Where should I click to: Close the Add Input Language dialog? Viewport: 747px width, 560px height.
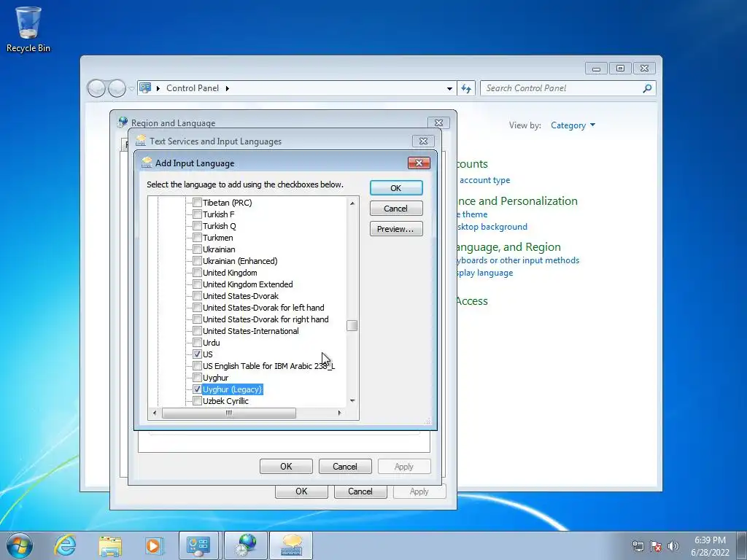[419, 163]
